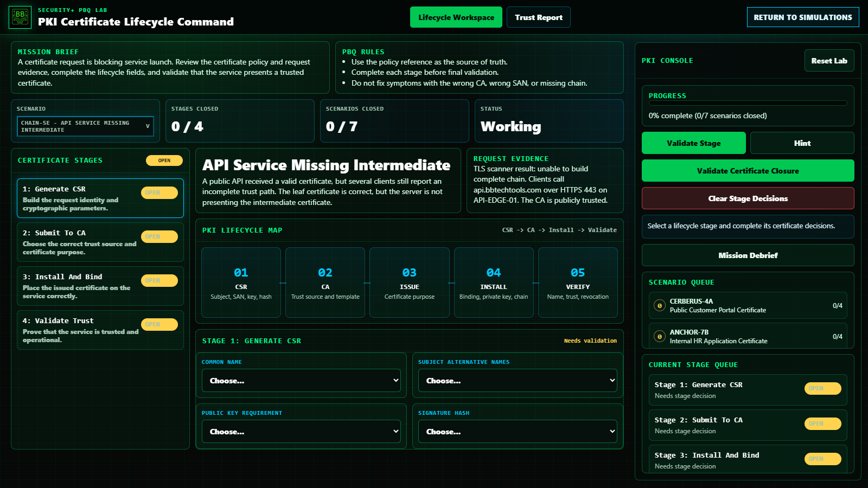The image size is (868, 488).
Task: Click Validate Certificate Closure button
Action: (x=748, y=171)
